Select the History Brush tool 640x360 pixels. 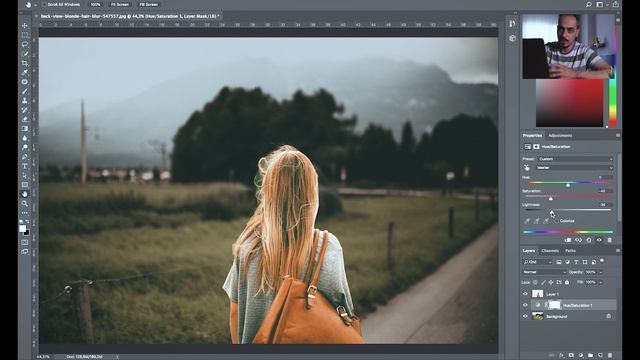click(x=25, y=110)
